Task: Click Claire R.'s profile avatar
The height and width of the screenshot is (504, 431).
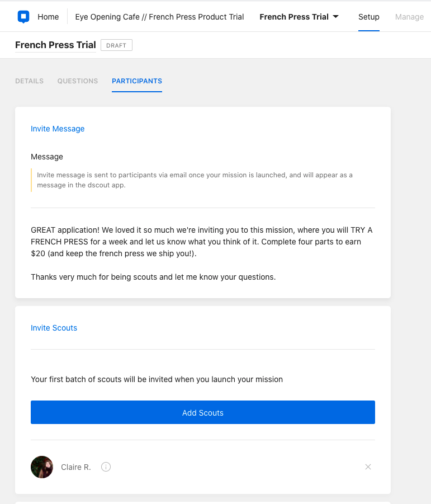Action: tap(42, 467)
